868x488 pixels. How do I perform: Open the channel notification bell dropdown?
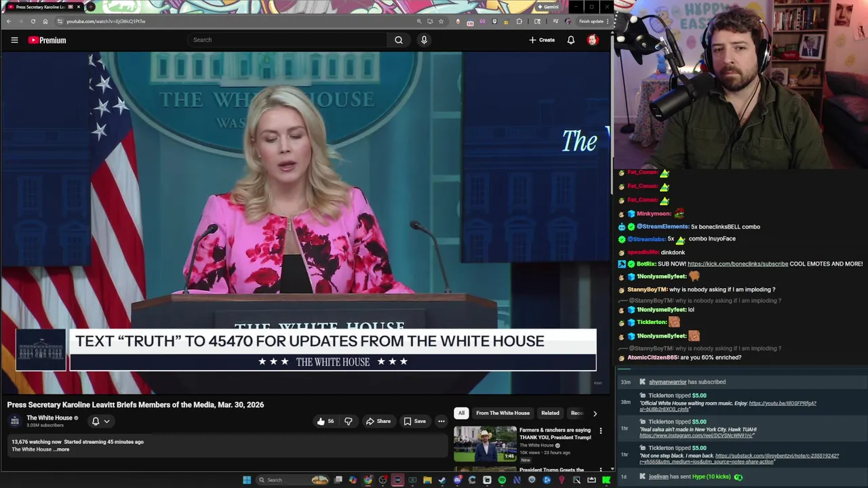[100, 421]
